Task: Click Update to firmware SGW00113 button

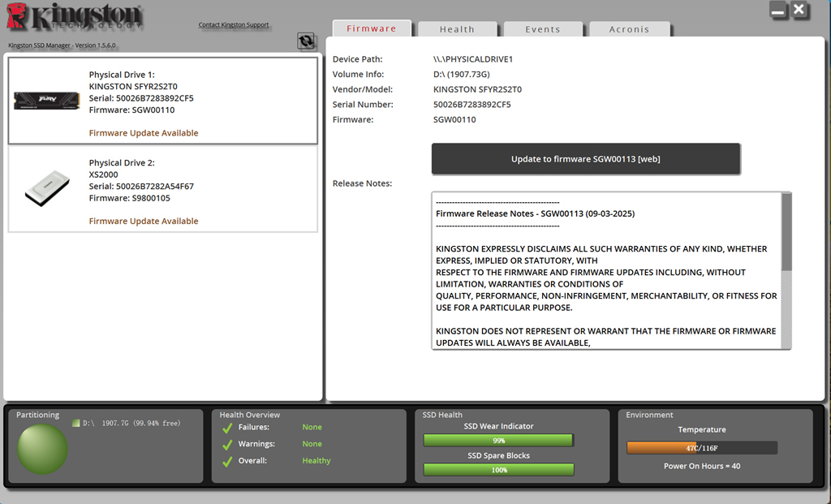Action: (586, 158)
